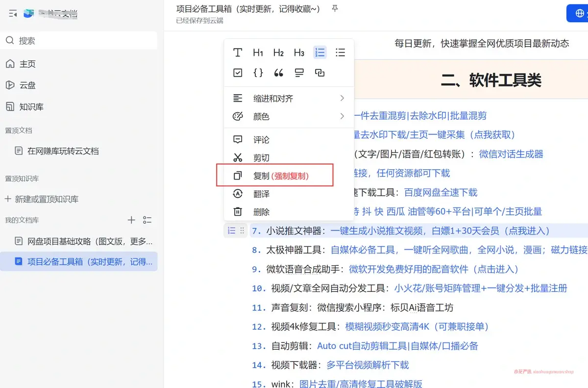588x388 pixels.
Task: Pin the document using the pin icon
Action: pos(335,8)
